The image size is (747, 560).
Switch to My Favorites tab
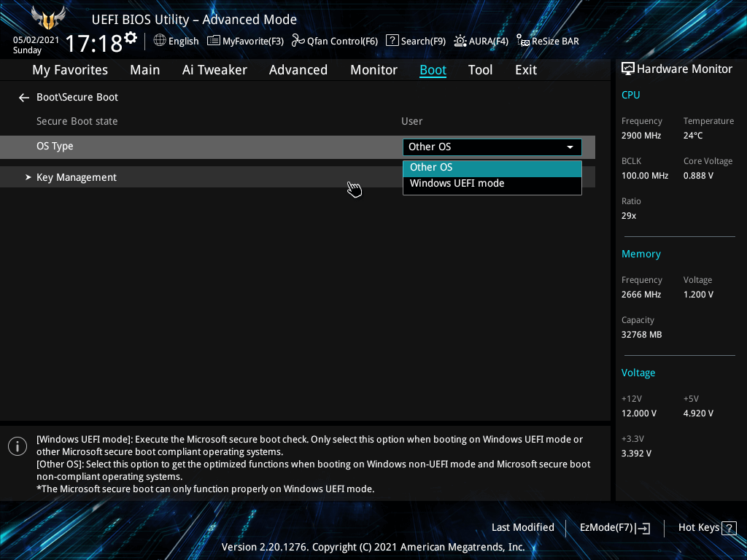point(70,70)
